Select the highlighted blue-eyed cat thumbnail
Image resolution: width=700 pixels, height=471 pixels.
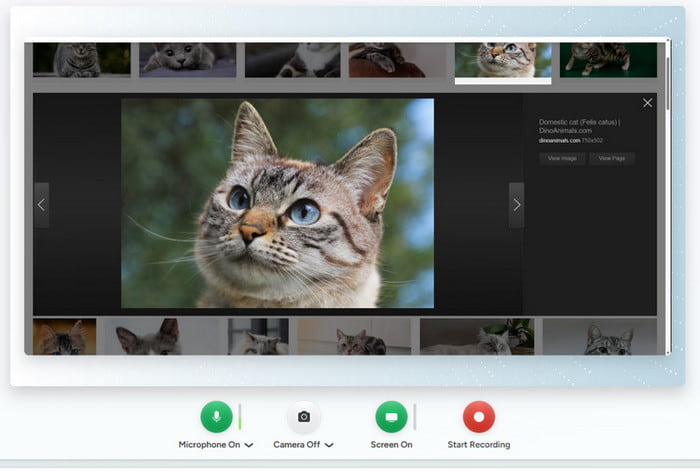pyautogui.click(x=503, y=60)
